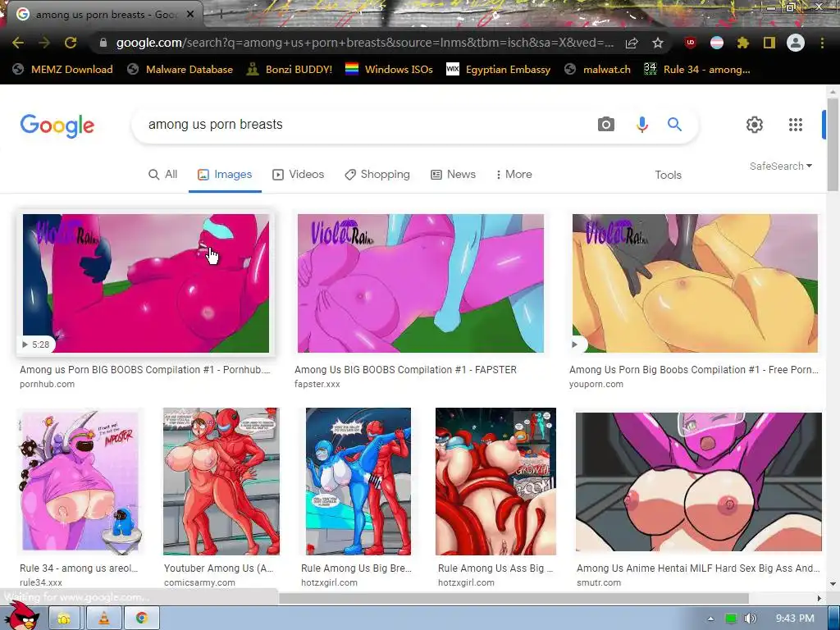840x630 pixels.
Task: Search by image using the camera icon
Action: click(606, 125)
